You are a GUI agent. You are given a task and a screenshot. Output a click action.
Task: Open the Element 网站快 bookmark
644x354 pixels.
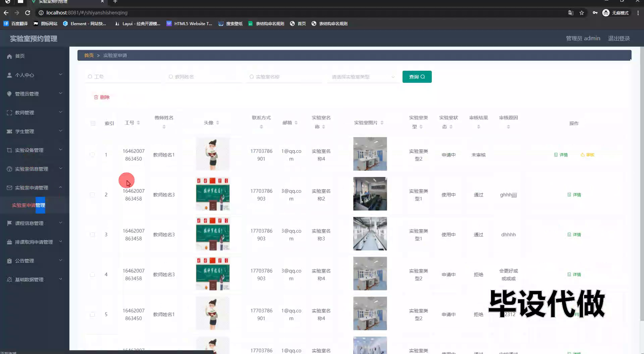pyautogui.click(x=85, y=23)
